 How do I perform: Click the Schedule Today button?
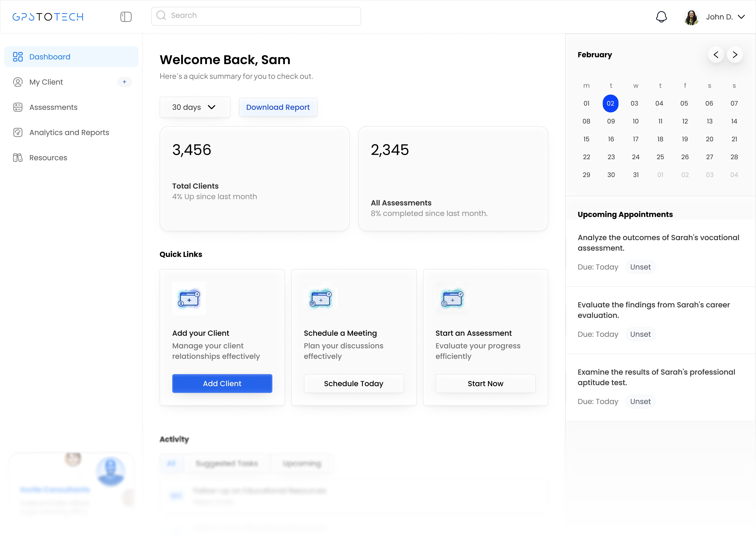click(353, 383)
